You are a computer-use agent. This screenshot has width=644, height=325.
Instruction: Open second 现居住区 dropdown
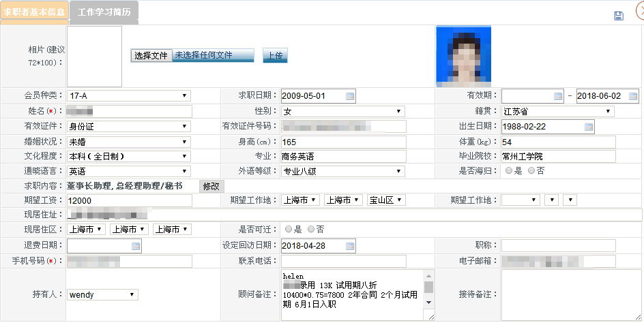point(130,230)
